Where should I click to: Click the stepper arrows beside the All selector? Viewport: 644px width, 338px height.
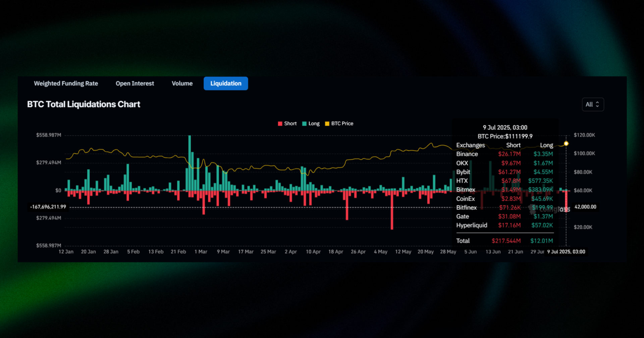[x=598, y=104]
